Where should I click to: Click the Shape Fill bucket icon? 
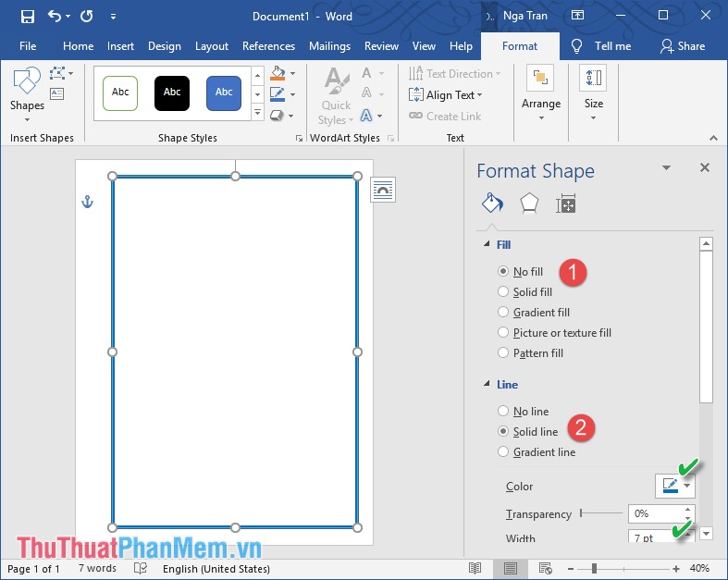tap(278, 73)
